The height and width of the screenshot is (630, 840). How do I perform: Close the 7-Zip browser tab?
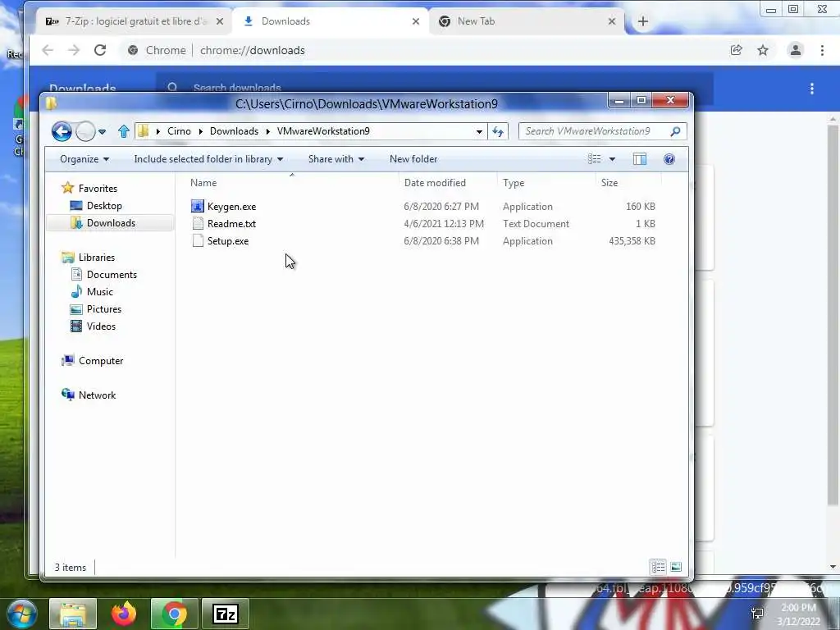point(220,21)
